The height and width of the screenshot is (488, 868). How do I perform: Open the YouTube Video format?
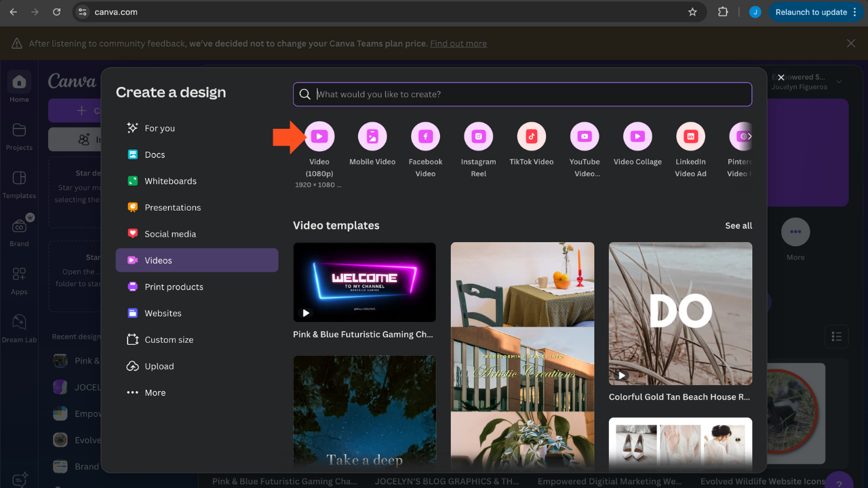point(585,136)
